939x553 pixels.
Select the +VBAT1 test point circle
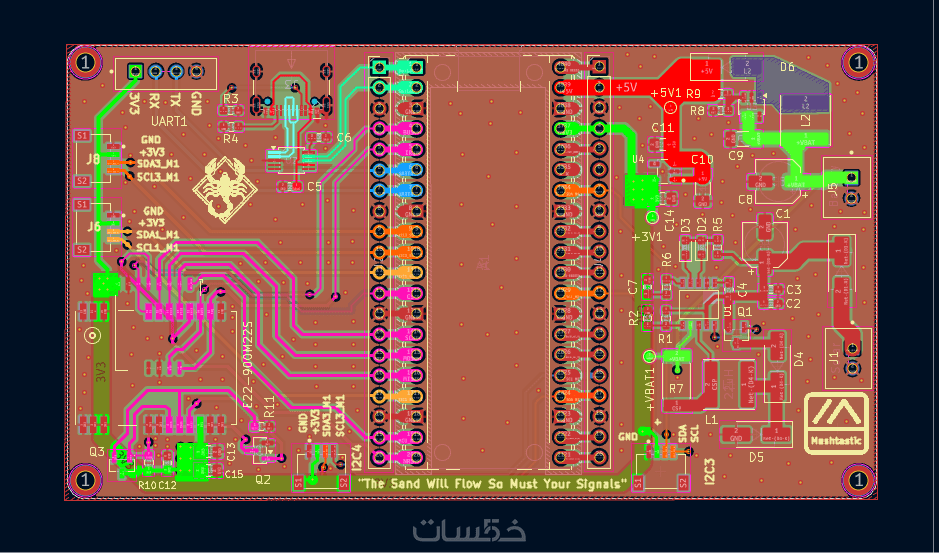pyautogui.click(x=649, y=356)
